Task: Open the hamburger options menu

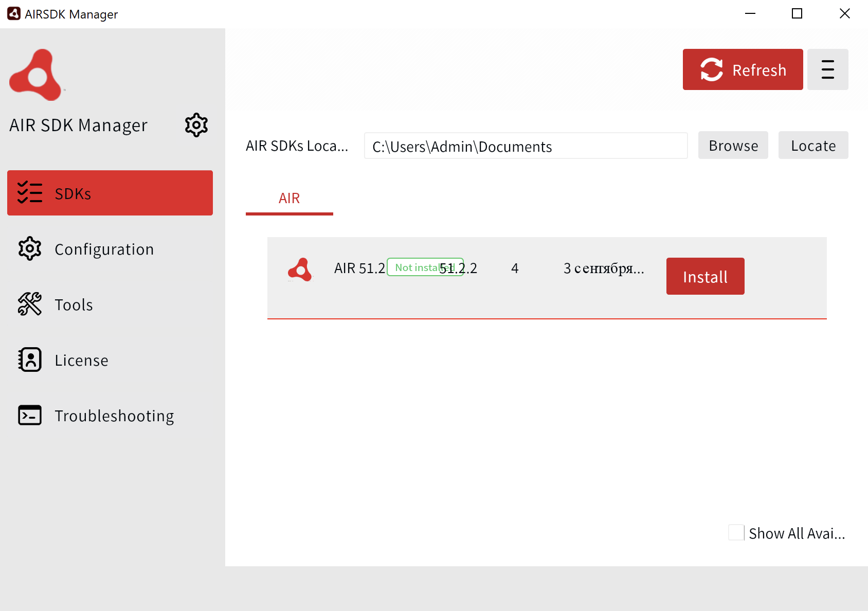Action: (827, 69)
